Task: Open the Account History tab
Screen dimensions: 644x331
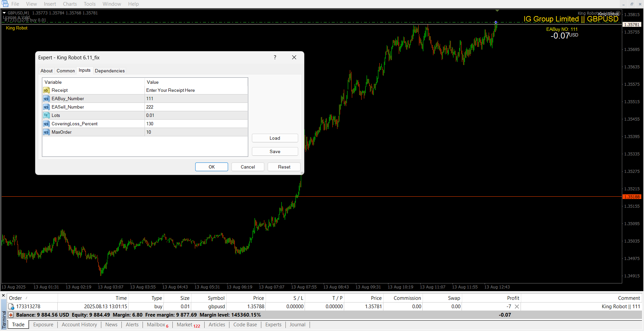Action: (79, 325)
